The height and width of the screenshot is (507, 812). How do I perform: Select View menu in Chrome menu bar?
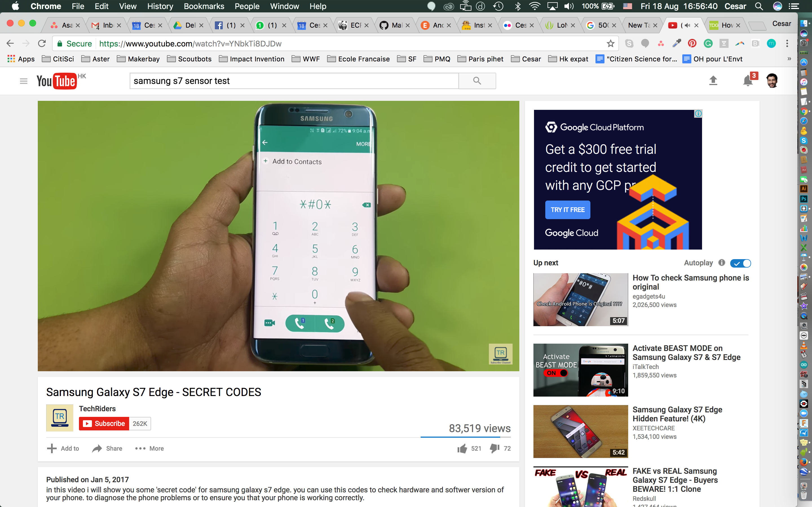pos(127,6)
